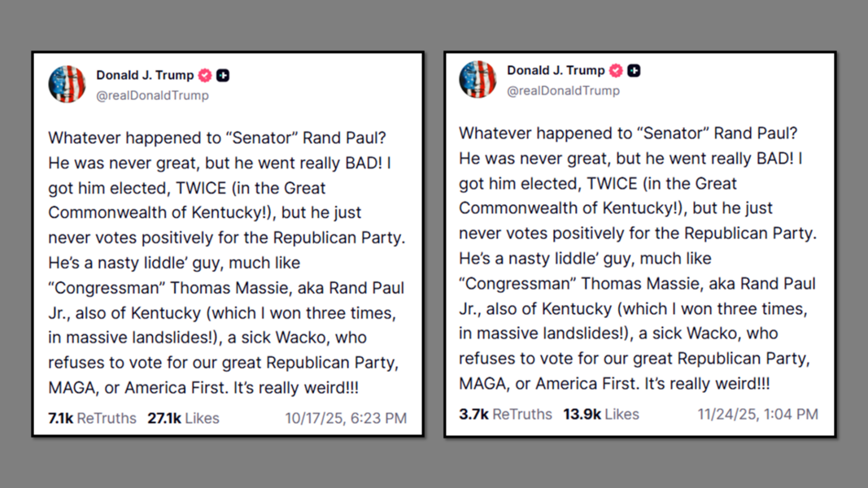Click the flag avatar in the left post
The width and height of the screenshot is (868, 488).
click(x=67, y=84)
